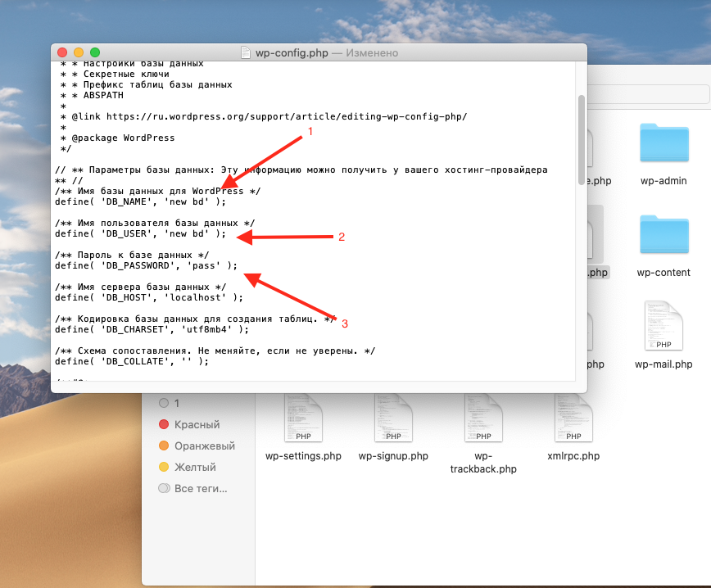Open the wp-content folder in Finder
The height and width of the screenshot is (588, 711).
point(663,234)
